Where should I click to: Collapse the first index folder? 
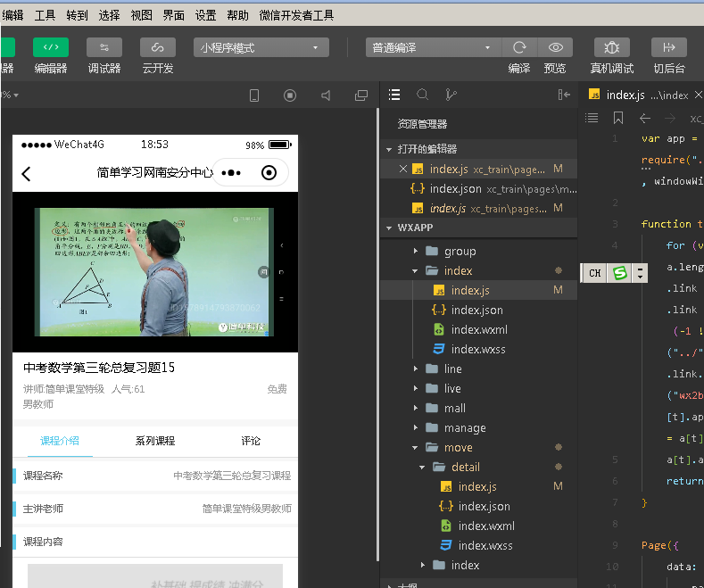tap(478, 270)
